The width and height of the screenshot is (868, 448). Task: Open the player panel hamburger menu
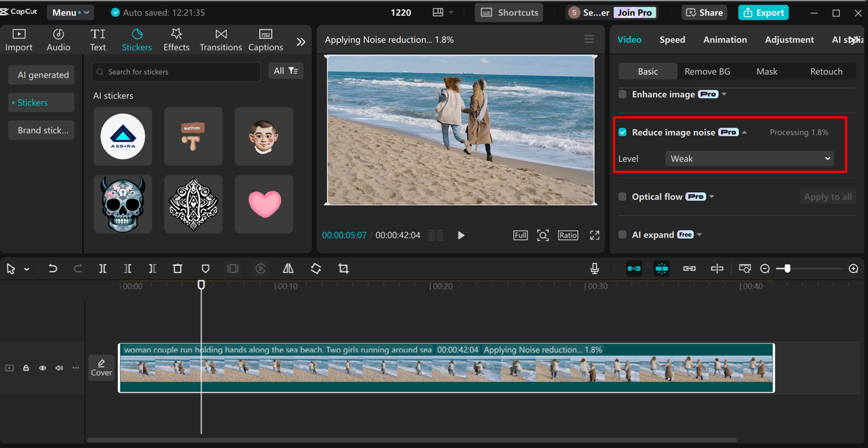589,39
